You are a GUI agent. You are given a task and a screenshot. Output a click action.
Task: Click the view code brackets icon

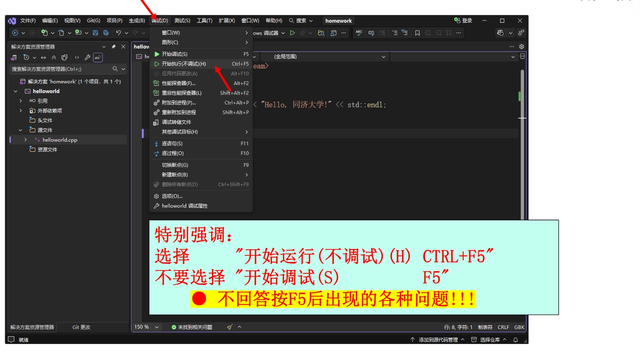tap(77, 58)
